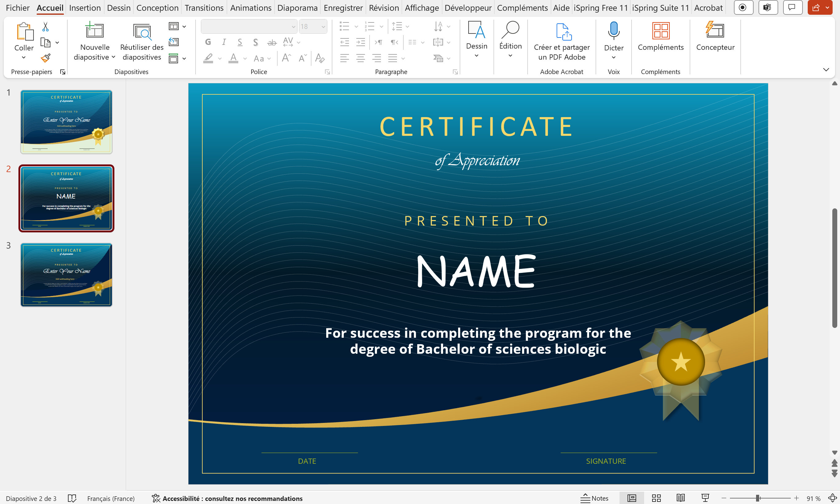The height and width of the screenshot is (504, 840).
Task: Open the comments pane icon
Action: 792,7
